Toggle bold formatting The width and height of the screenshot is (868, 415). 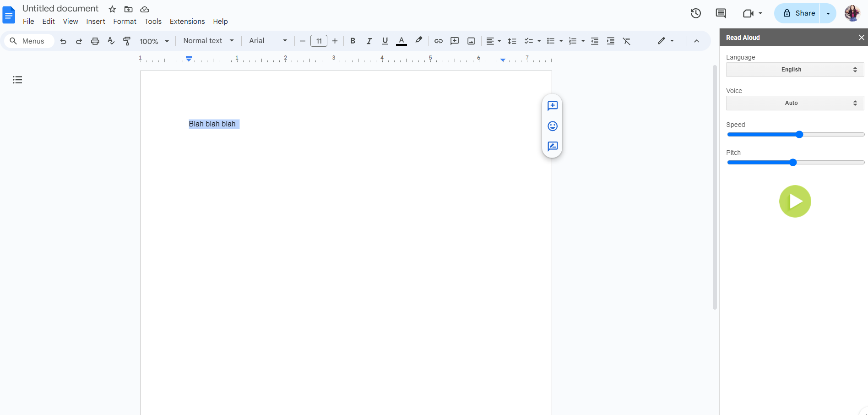point(353,41)
